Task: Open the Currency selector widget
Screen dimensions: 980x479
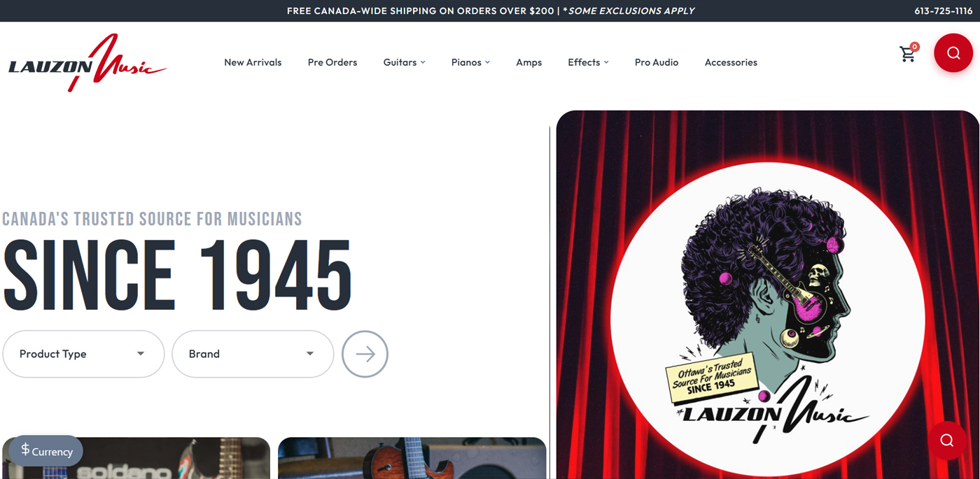Action: 46,451
